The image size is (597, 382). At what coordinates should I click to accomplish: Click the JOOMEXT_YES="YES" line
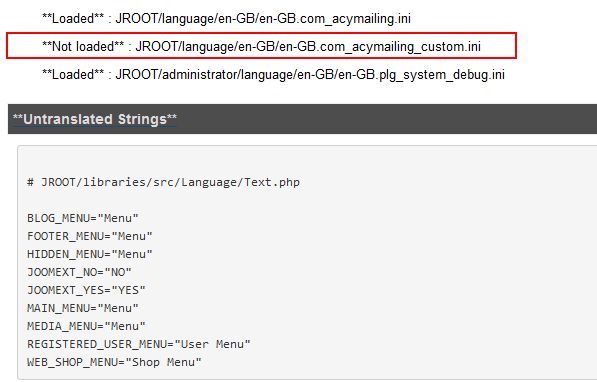point(86,290)
